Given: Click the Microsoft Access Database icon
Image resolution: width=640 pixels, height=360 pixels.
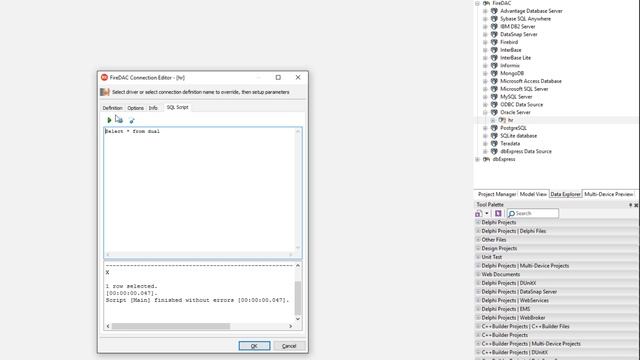Looking at the screenshot, I should point(494,81).
